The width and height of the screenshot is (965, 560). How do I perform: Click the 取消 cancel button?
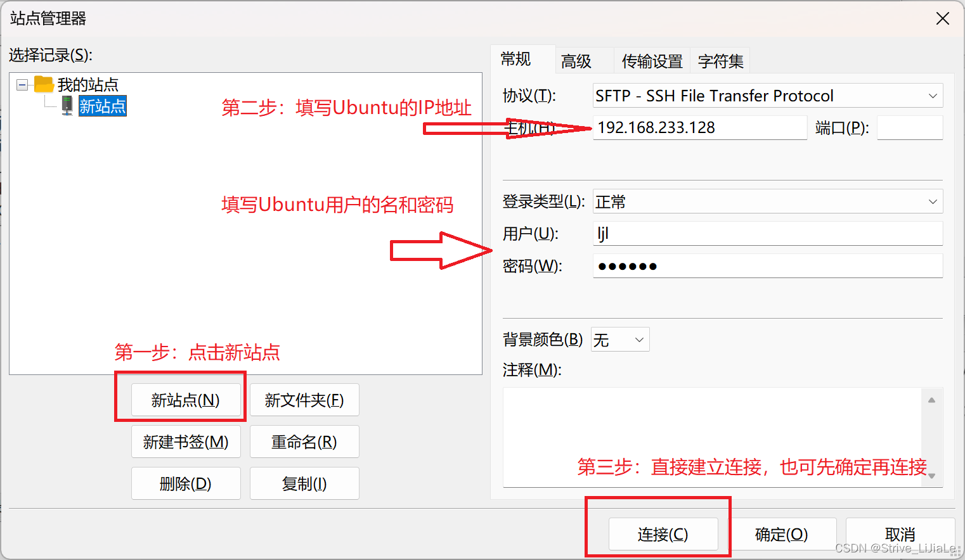[900, 534]
